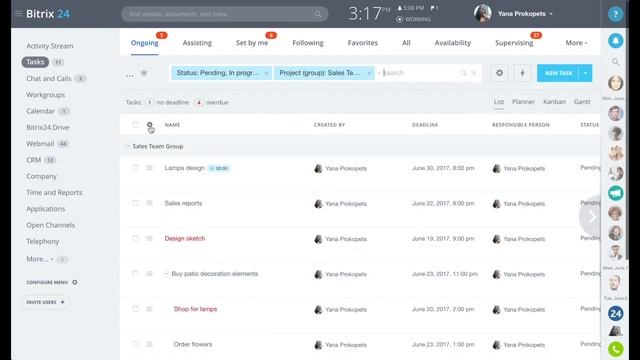This screenshot has width=640, height=360.
Task: Open Activity Stream in the left menu
Action: coord(50,46)
